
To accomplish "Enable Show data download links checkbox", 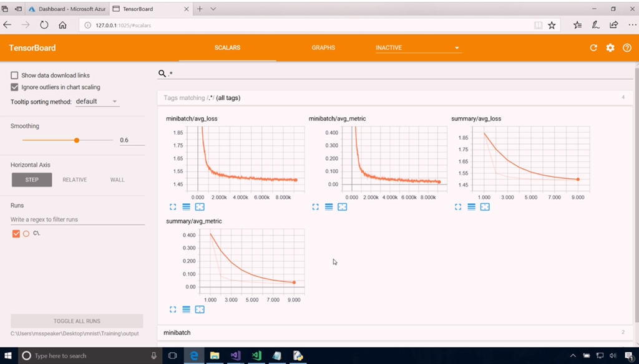I will (14, 75).
